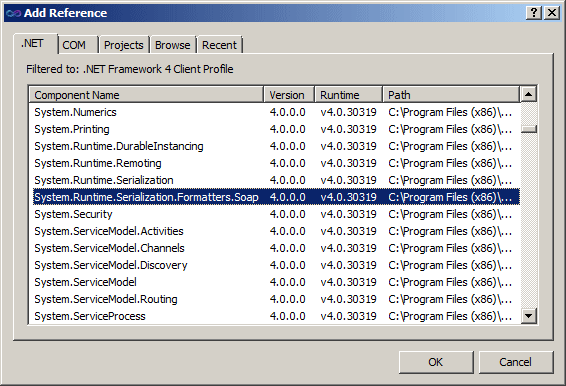Close the Add Reference dialog
The width and height of the screenshot is (566, 386).
(552, 13)
